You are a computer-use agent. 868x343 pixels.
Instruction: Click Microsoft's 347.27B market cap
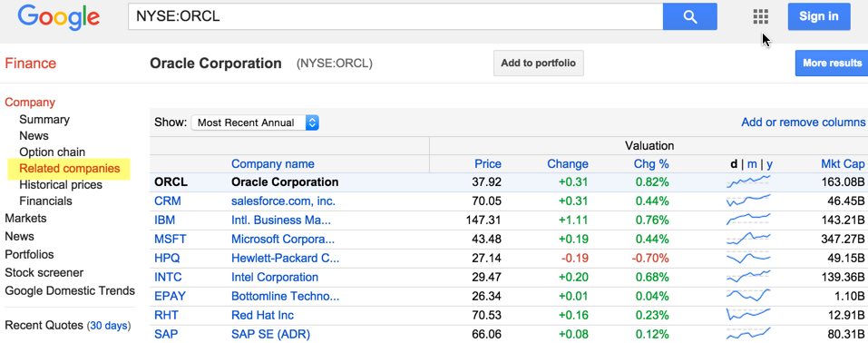tap(844, 240)
